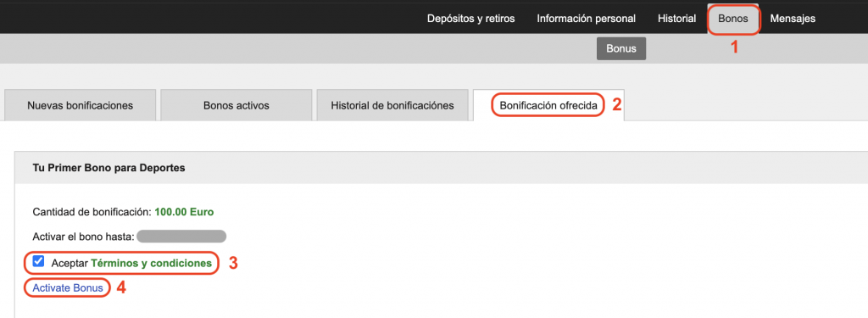This screenshot has width=868, height=318.
Task: Click the gray Bonus submenu button
Action: tap(621, 48)
